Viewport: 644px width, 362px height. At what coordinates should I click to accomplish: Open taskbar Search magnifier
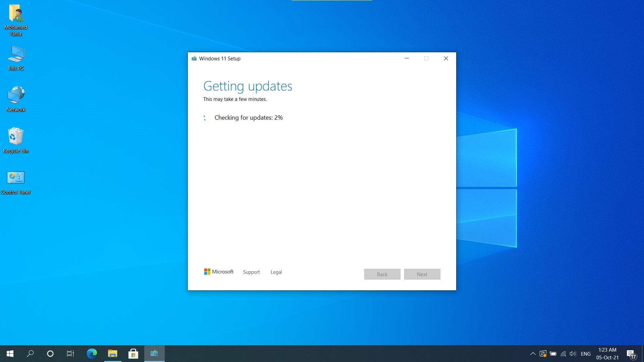[x=30, y=354]
